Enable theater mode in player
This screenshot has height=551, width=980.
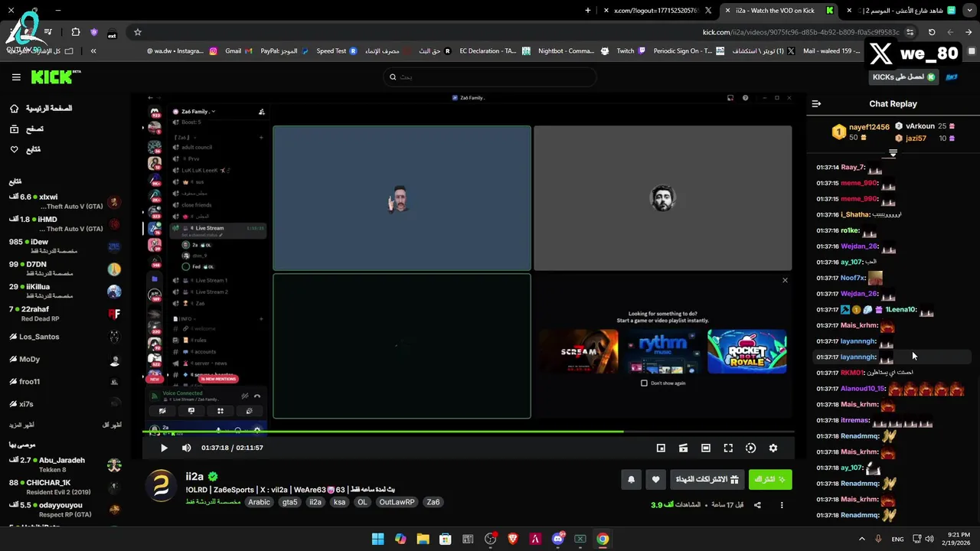point(706,448)
